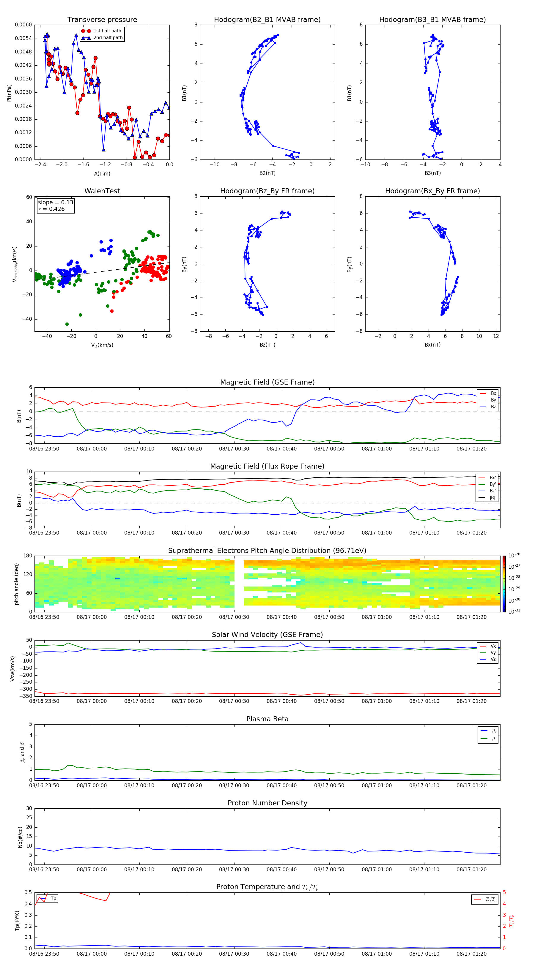The width and height of the screenshot is (535, 980).
Task: Click the 'slope = 0.13' annotation
Action: click(56, 203)
